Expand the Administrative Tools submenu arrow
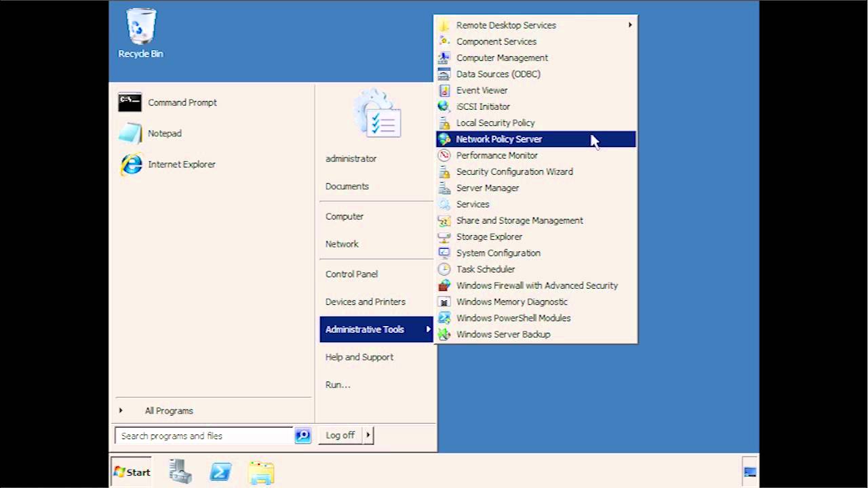868x488 pixels. point(428,329)
